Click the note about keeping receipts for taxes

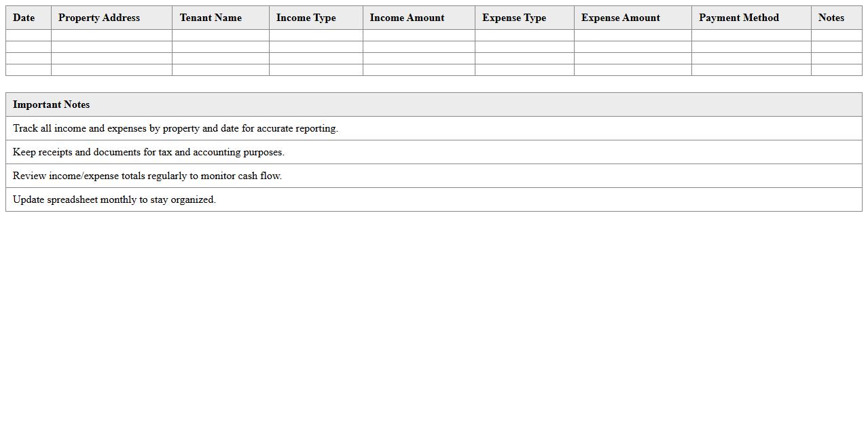point(149,152)
